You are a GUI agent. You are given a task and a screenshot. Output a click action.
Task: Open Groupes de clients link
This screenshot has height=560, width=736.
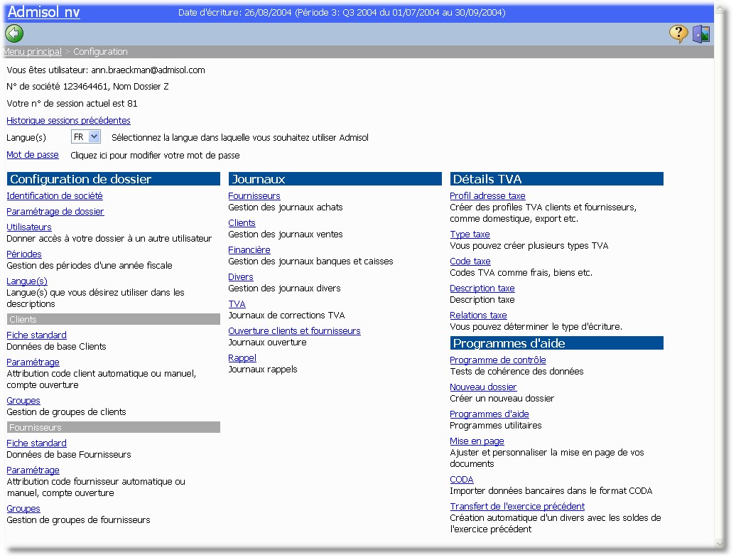pyautogui.click(x=23, y=401)
